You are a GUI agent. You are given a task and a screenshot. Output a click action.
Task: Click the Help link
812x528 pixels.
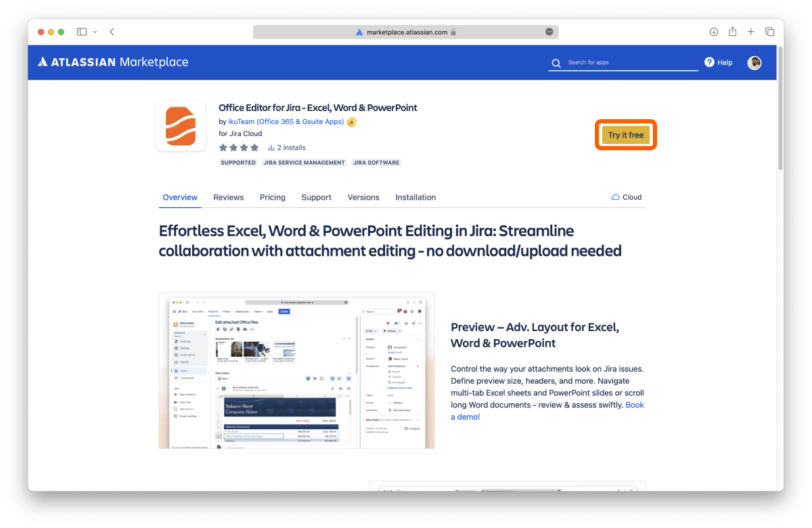click(725, 62)
